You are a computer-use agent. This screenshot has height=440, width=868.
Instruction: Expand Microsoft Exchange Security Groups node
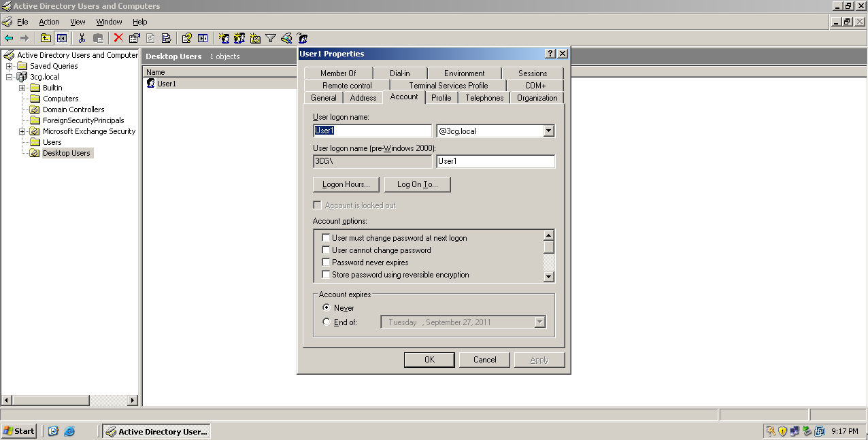point(22,131)
